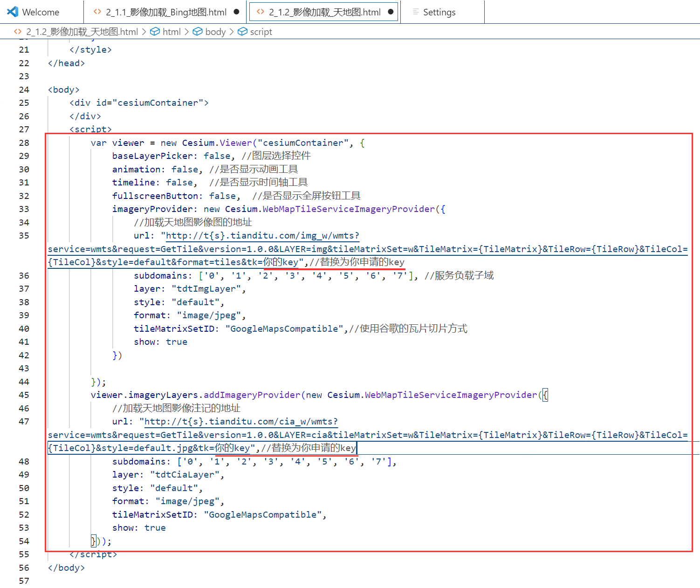The image size is (700, 588).
Task: Select the 2_1.2 天地图 html tab
Action: [x=323, y=12]
